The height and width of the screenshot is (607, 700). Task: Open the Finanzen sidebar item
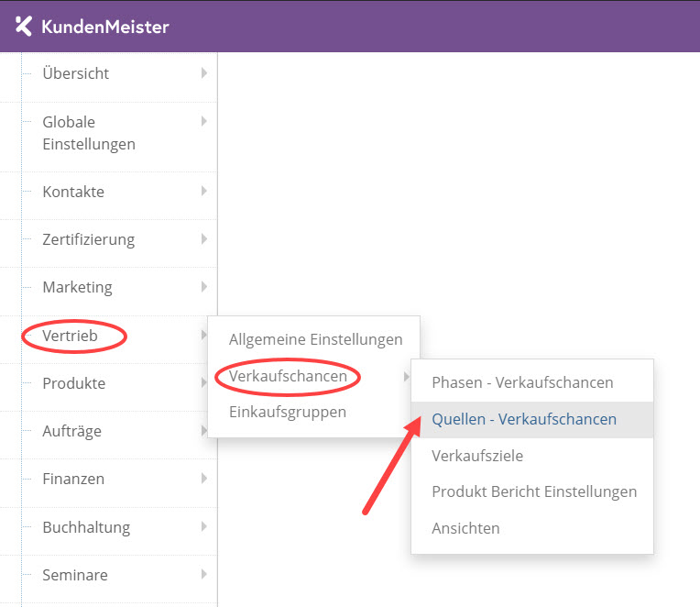tap(73, 479)
